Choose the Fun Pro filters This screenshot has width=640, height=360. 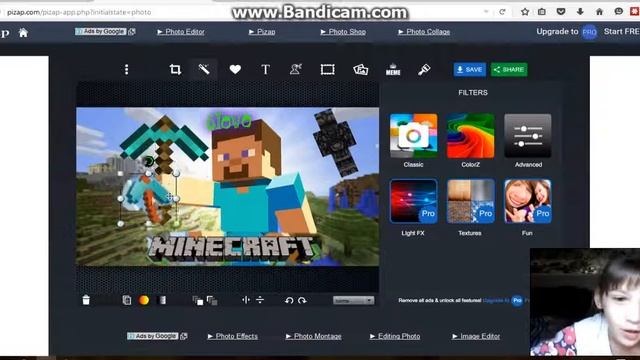point(528,201)
